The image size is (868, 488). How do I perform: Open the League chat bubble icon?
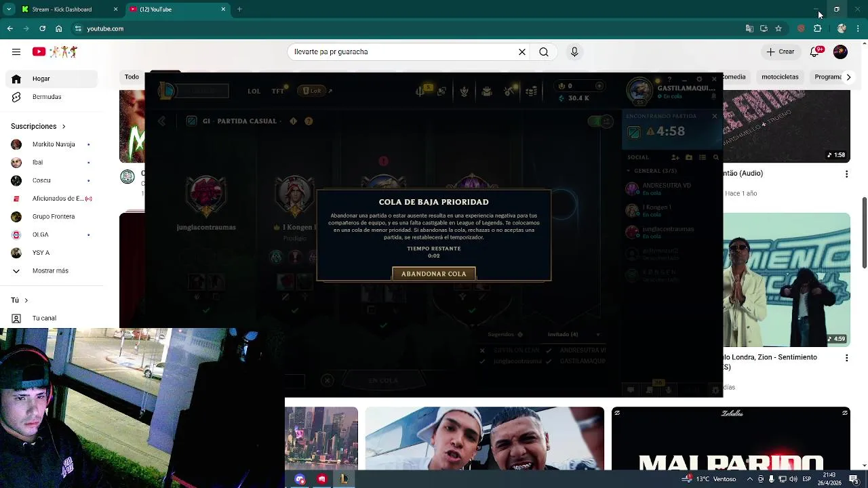(631, 390)
